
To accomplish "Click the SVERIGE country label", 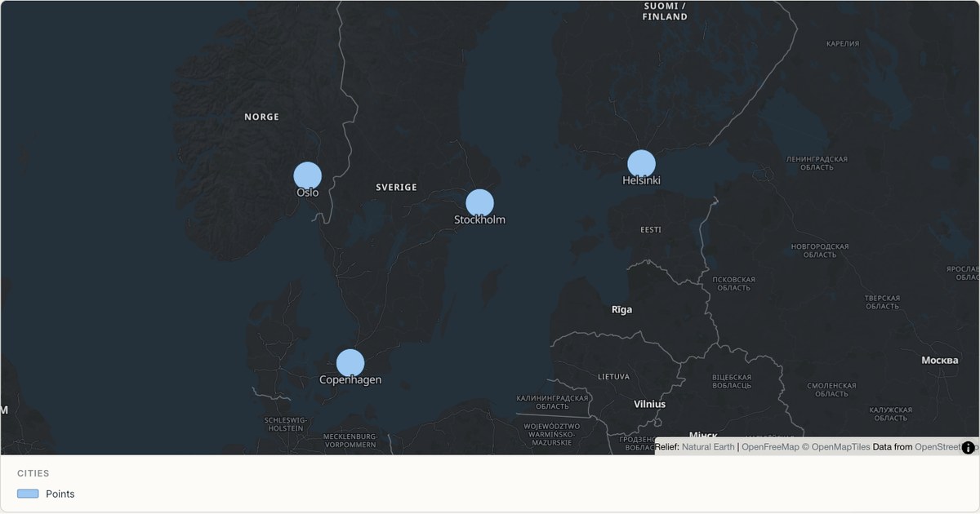I will click(x=397, y=187).
